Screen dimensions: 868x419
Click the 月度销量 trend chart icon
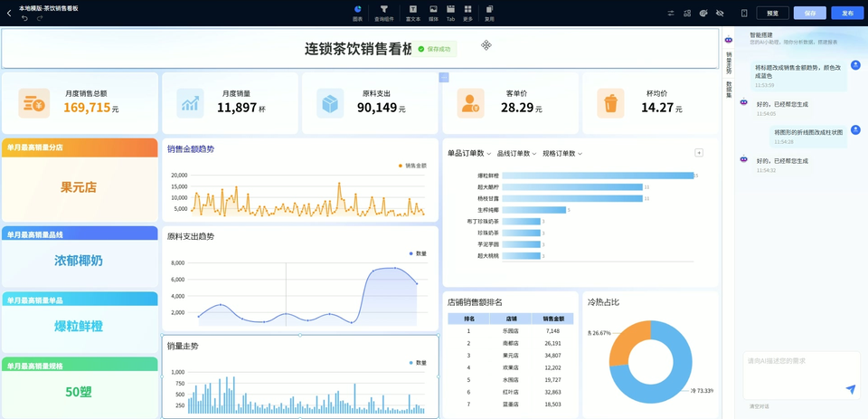[191, 103]
